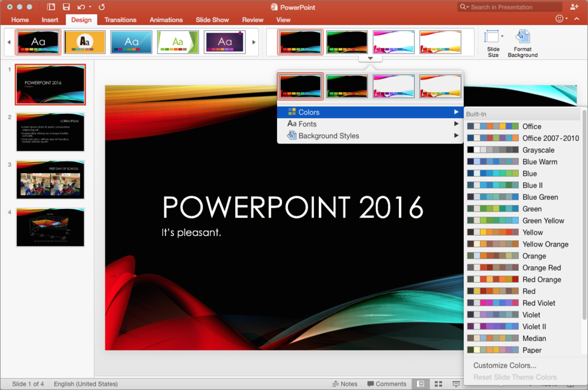588x390 pixels.
Task: Click the Save icon
Action: [66, 7]
